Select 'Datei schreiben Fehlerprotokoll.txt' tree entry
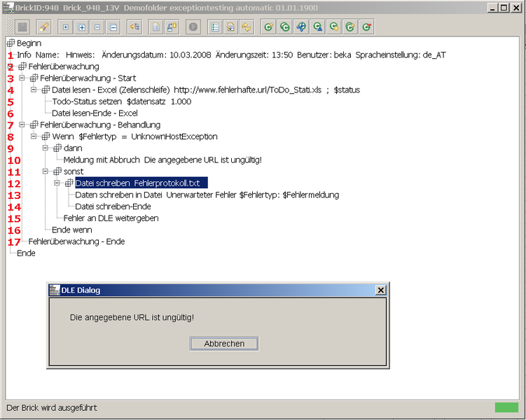Viewport: 526px width, 420px height. coord(141,183)
